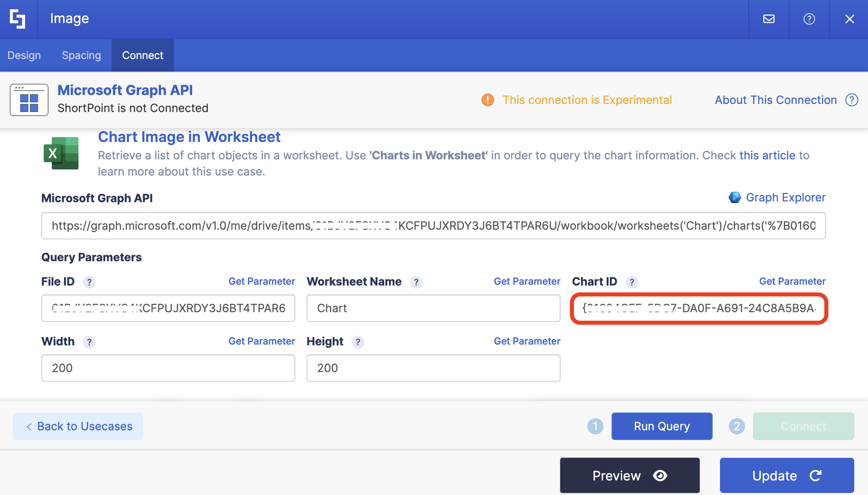Click the 'Microsoft Graph API' connection title
Image resolution: width=868 pixels, height=495 pixels.
point(125,90)
